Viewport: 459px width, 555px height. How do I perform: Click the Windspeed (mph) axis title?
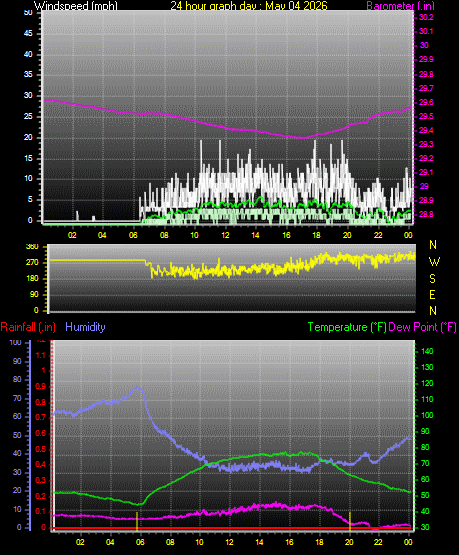click(76, 6)
